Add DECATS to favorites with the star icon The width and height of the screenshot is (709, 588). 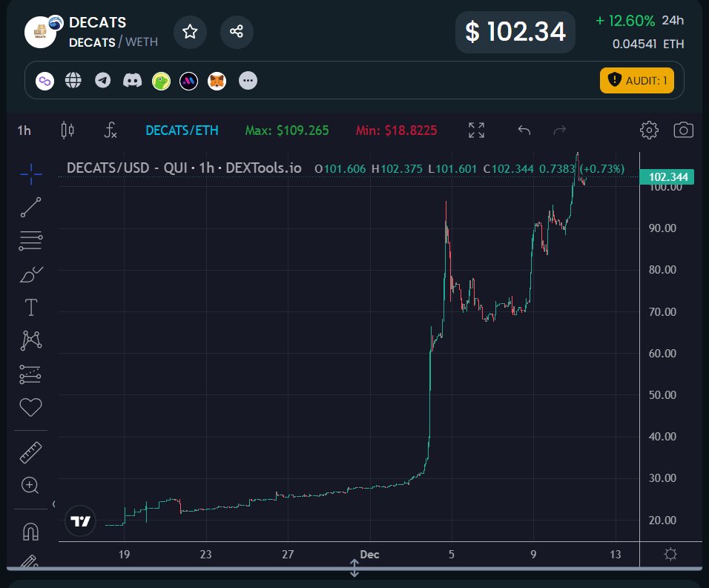pos(190,32)
